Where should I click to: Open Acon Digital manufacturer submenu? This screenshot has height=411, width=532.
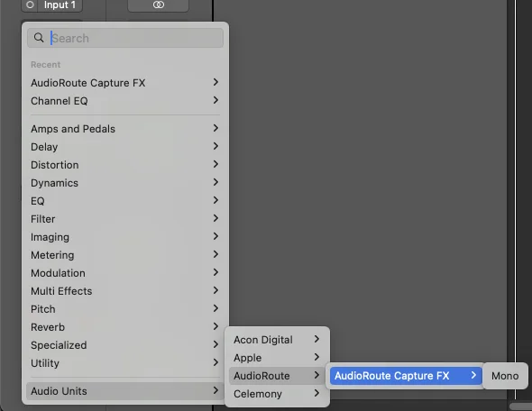click(277, 340)
